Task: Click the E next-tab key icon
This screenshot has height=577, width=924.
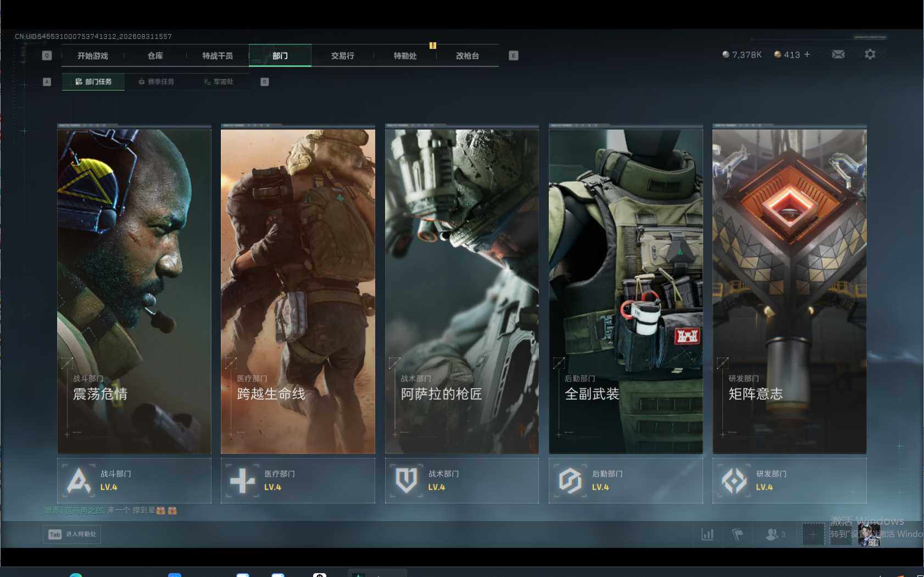Action: pyautogui.click(x=514, y=55)
